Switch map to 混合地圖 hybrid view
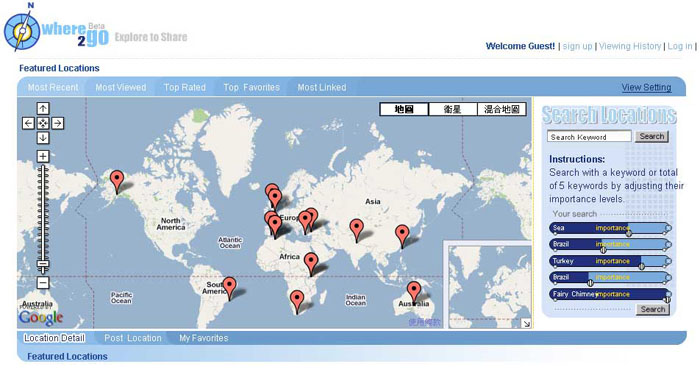 [x=502, y=109]
